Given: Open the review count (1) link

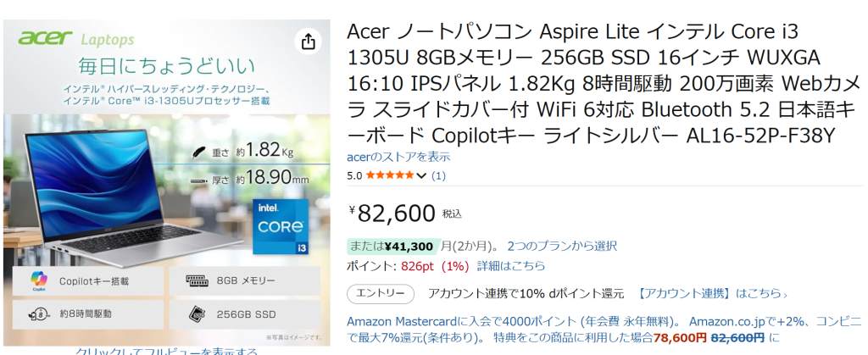Looking at the screenshot, I should tap(438, 176).
